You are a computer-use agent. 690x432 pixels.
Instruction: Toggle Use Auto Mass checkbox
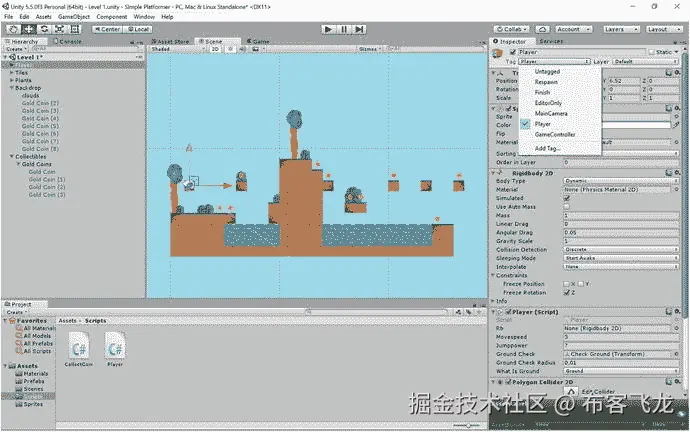click(567, 207)
